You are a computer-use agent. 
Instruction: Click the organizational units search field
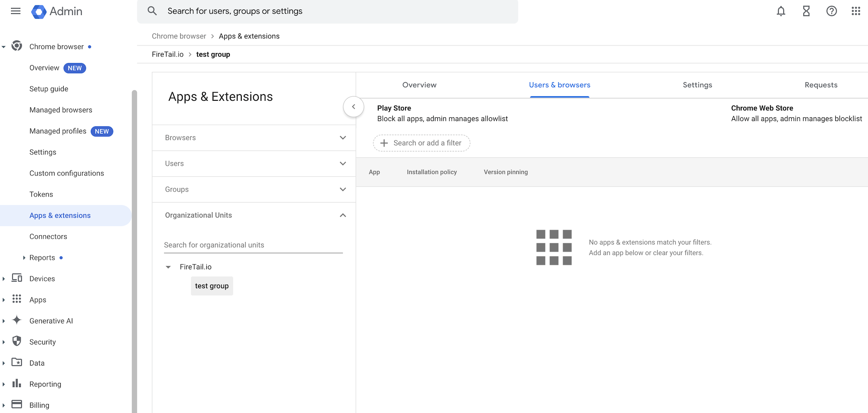(253, 245)
